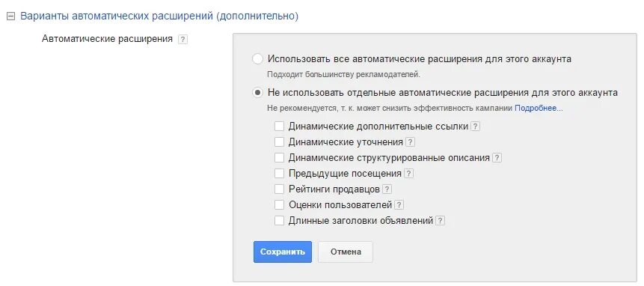Collapse the Варианты автоматических расширений section
Viewport: 644px width, 286px height.
[x=11, y=16]
